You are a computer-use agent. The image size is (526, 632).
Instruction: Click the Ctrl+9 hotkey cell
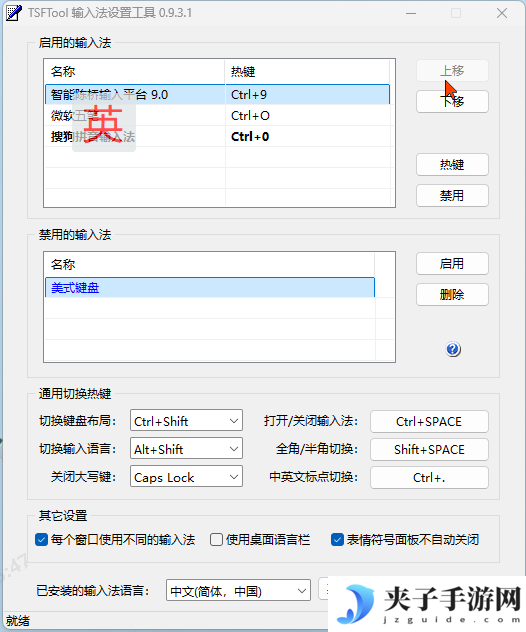point(308,94)
